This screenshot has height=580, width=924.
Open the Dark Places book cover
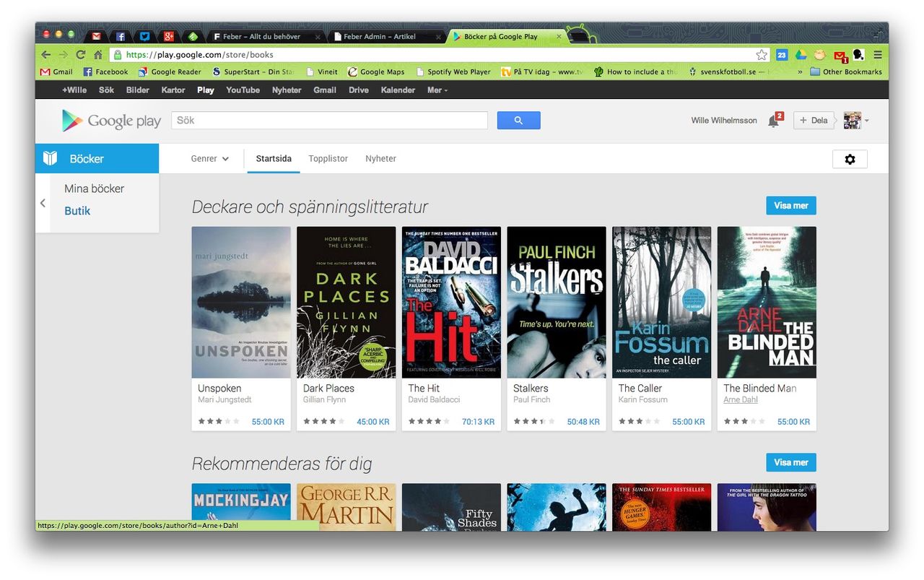346,302
